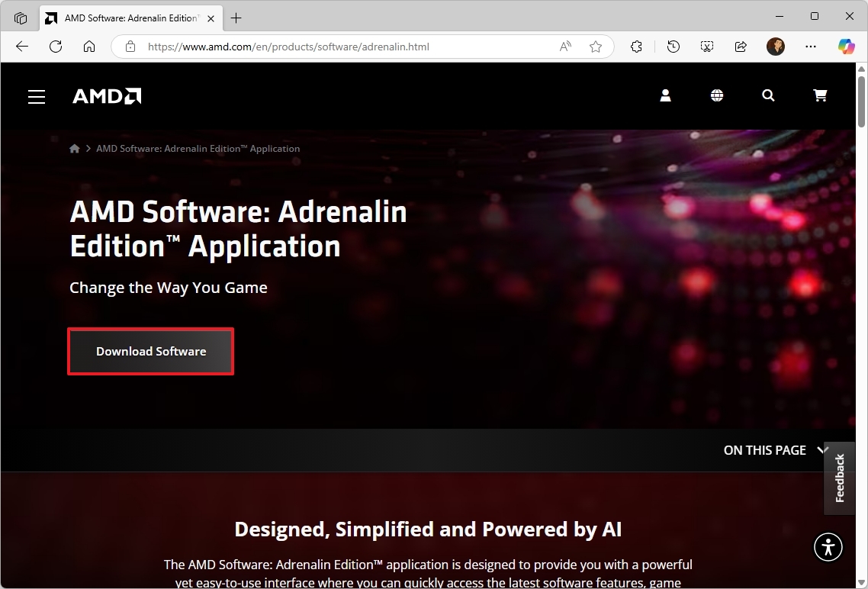Click the 'Change the Way You Game' text
The height and width of the screenshot is (589, 868).
pyautogui.click(x=169, y=288)
